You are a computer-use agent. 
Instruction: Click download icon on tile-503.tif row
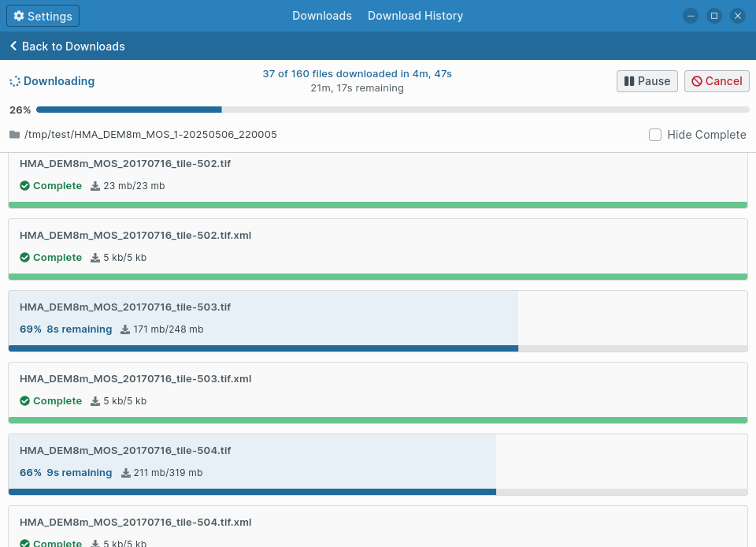click(125, 329)
